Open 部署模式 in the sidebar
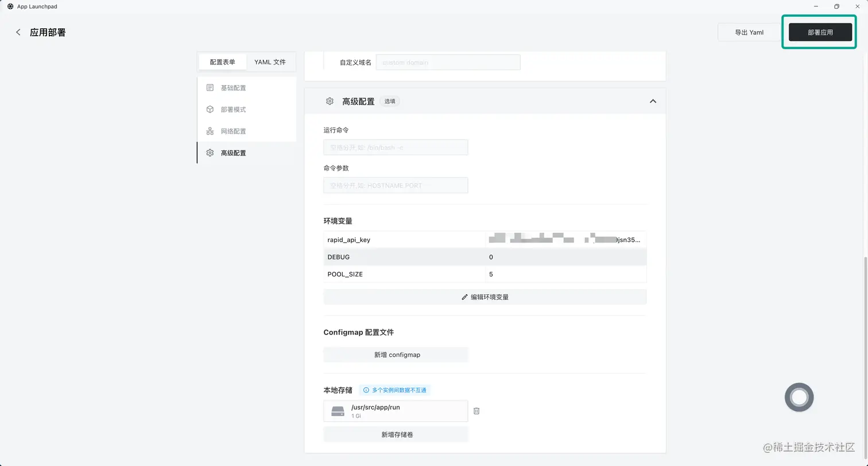The width and height of the screenshot is (868, 466). pos(247,109)
